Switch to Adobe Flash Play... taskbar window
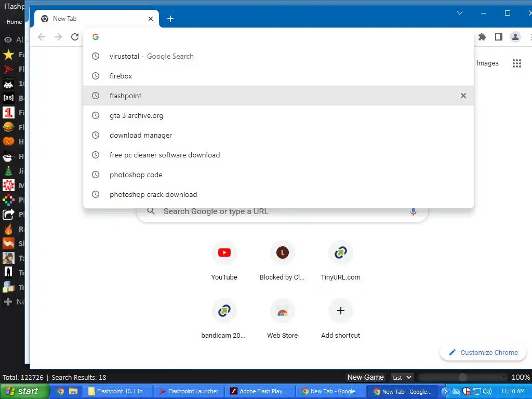The image size is (532, 399). click(260, 391)
